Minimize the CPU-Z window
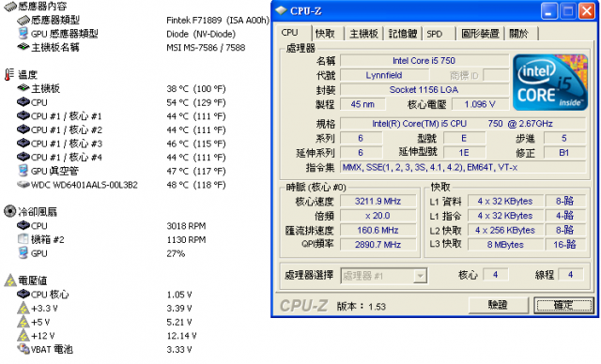Viewport: 601px width, 364px height. pos(548,11)
